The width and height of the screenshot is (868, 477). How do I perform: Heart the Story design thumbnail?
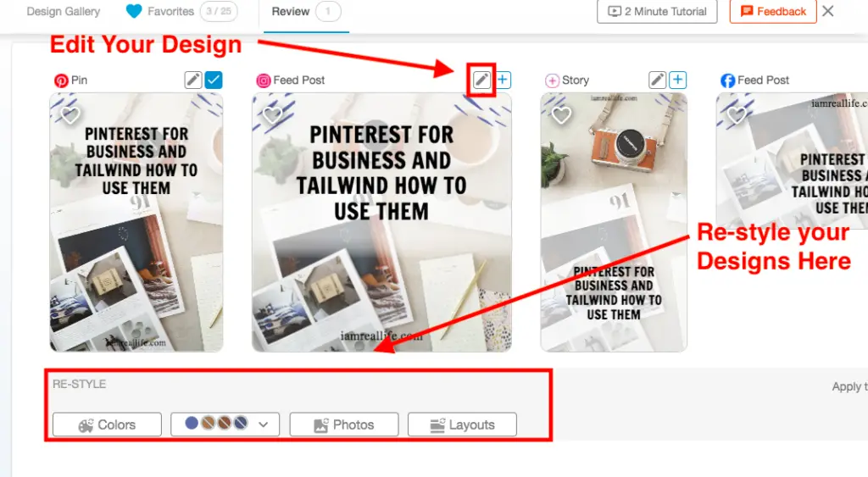coord(561,115)
